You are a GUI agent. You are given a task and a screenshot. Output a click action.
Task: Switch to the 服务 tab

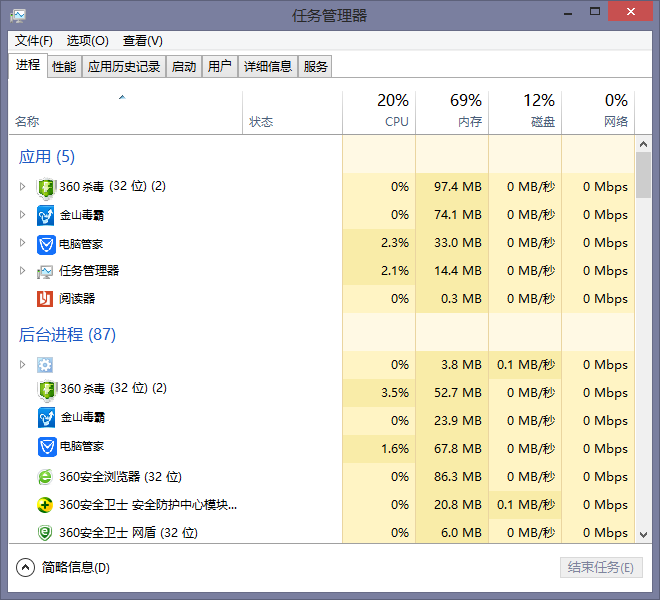315,67
